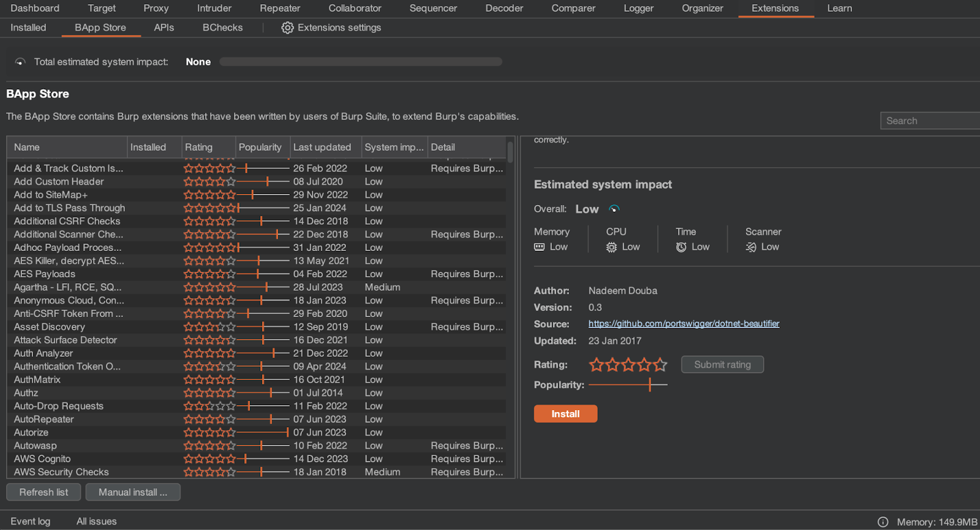Viewport: 980px width, 530px height.
Task: Click the Popularity slider in details panel
Action: coord(628,385)
